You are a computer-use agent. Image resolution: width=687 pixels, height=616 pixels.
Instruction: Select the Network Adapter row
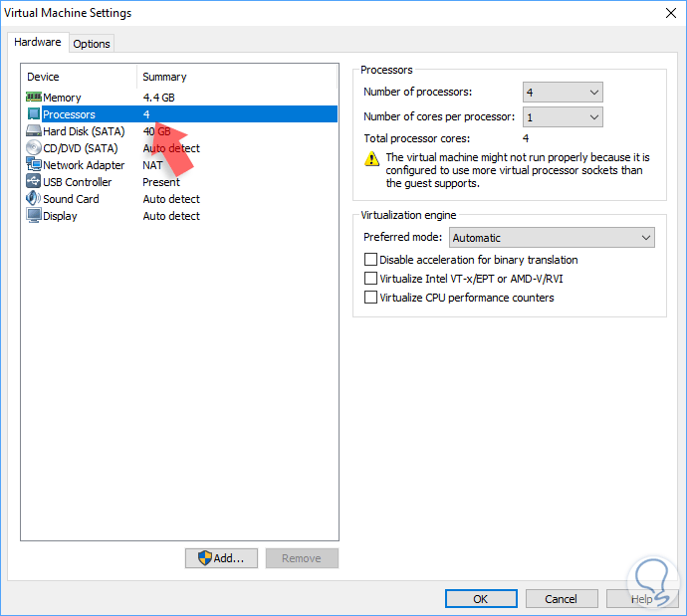tap(181, 165)
